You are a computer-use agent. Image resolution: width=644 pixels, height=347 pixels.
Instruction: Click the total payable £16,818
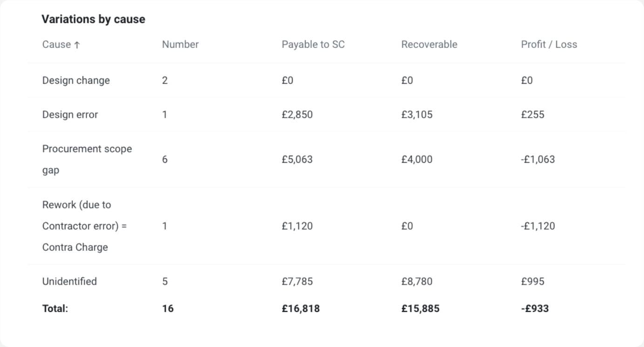[x=301, y=308]
